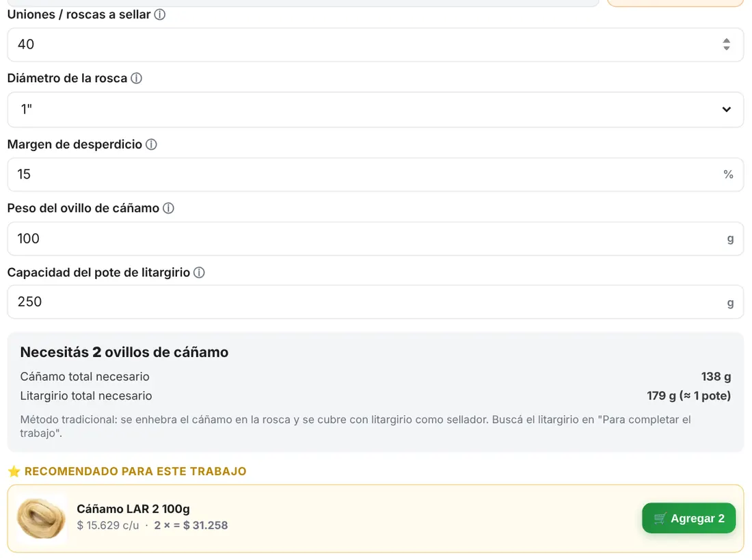Screen dimensions: 752x560
Task: Focus the Capacidad del pote field showing 250
Action: click(x=375, y=302)
